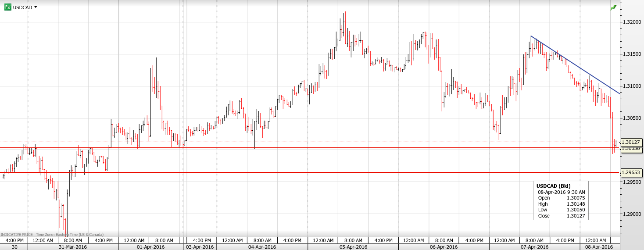Screen dimensions: 644x250
Task: Open the USDCAD symbol dropdown arrow
Action: point(36,7)
